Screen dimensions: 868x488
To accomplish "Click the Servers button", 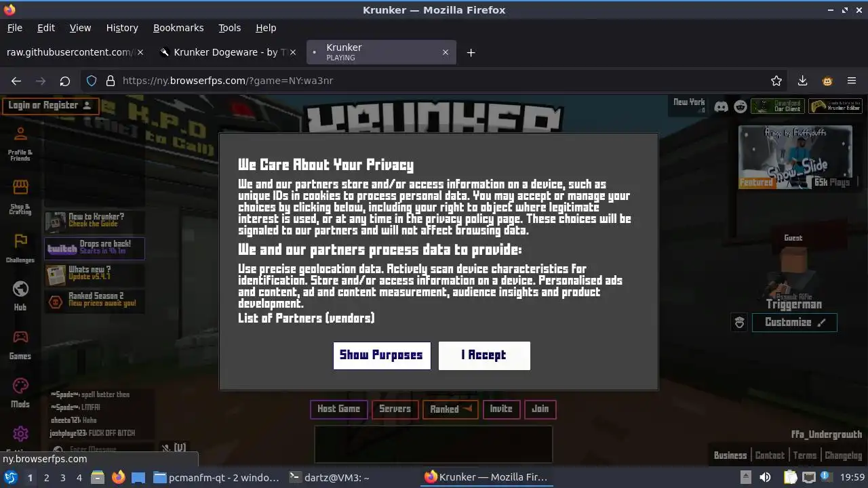I will point(395,409).
